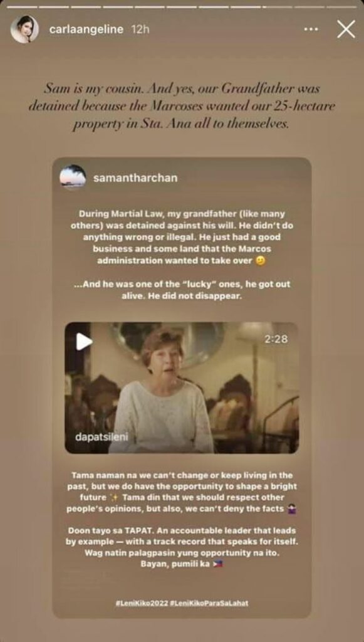Image resolution: width=364 pixels, height=642 pixels.
Task: Open carlaangeline's profile picture
Action: coord(24,29)
